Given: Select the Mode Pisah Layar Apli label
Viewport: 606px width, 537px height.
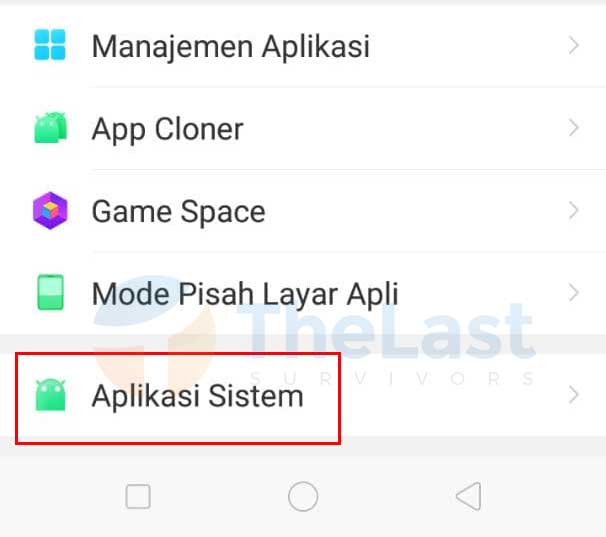Looking at the screenshot, I should tap(245, 295).
